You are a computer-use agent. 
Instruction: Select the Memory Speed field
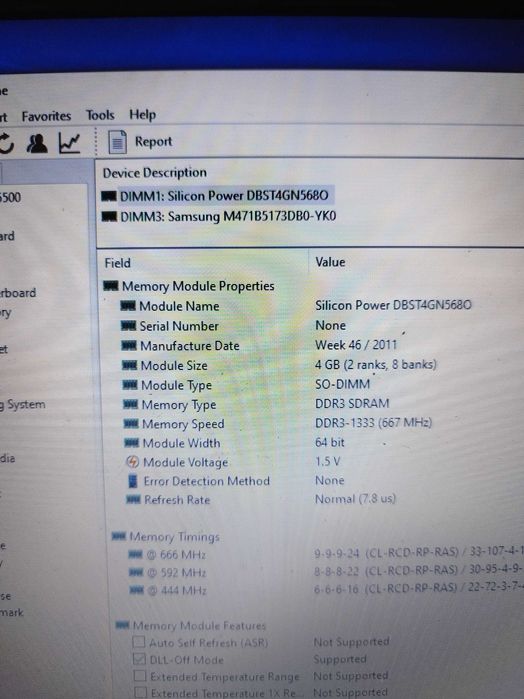[x=183, y=424]
